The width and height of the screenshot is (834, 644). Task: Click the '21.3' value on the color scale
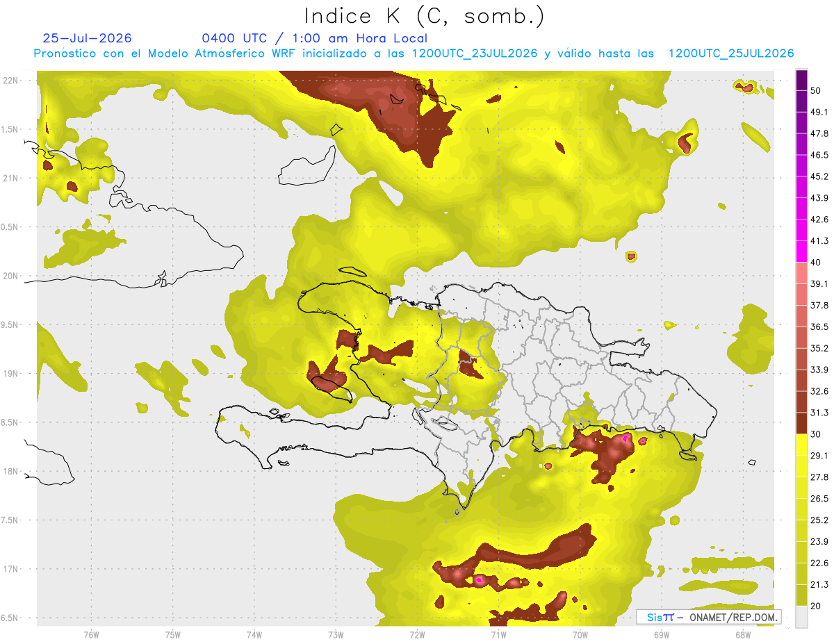(820, 585)
